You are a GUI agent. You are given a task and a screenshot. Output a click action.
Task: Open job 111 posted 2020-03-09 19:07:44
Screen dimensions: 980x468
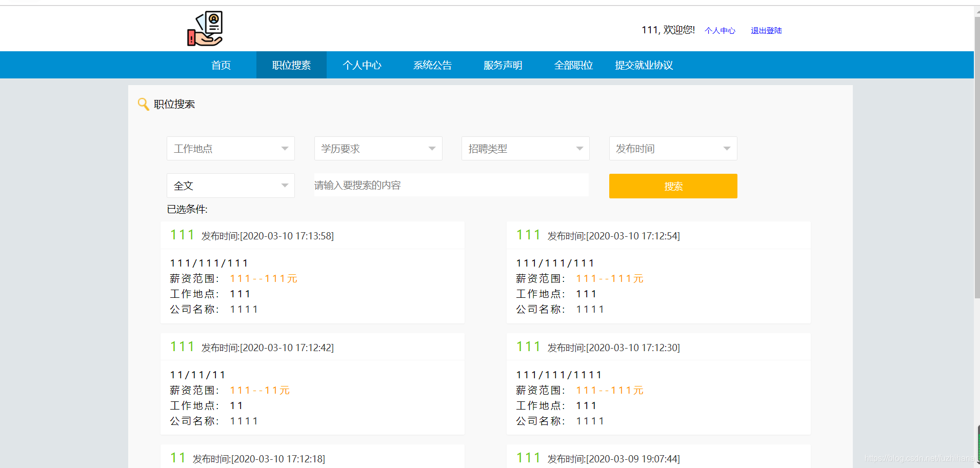(528, 458)
